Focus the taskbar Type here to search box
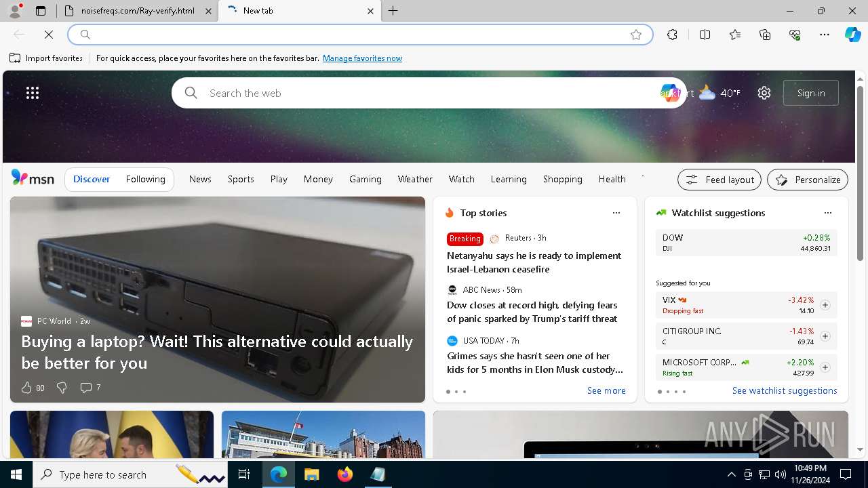Screen dimensions: 868x488 131,474
